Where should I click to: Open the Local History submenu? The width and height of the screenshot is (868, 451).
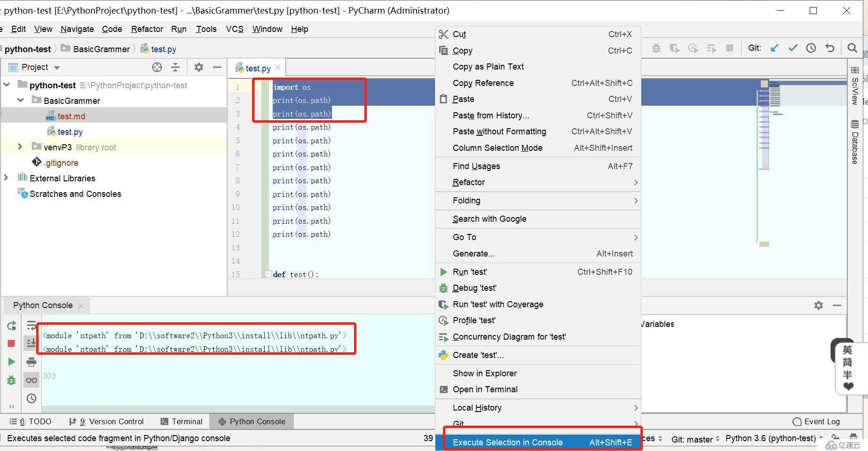[x=538, y=408]
